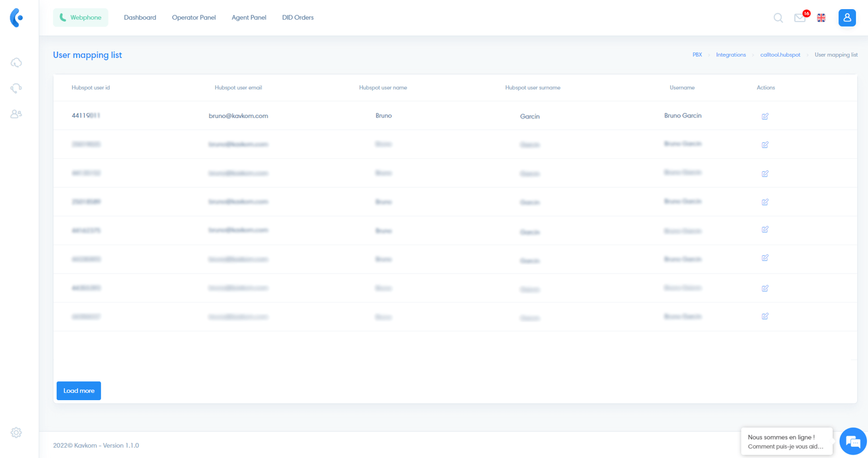Click the Webphone button
Image resolution: width=868 pixels, height=458 pixels.
(x=81, y=18)
